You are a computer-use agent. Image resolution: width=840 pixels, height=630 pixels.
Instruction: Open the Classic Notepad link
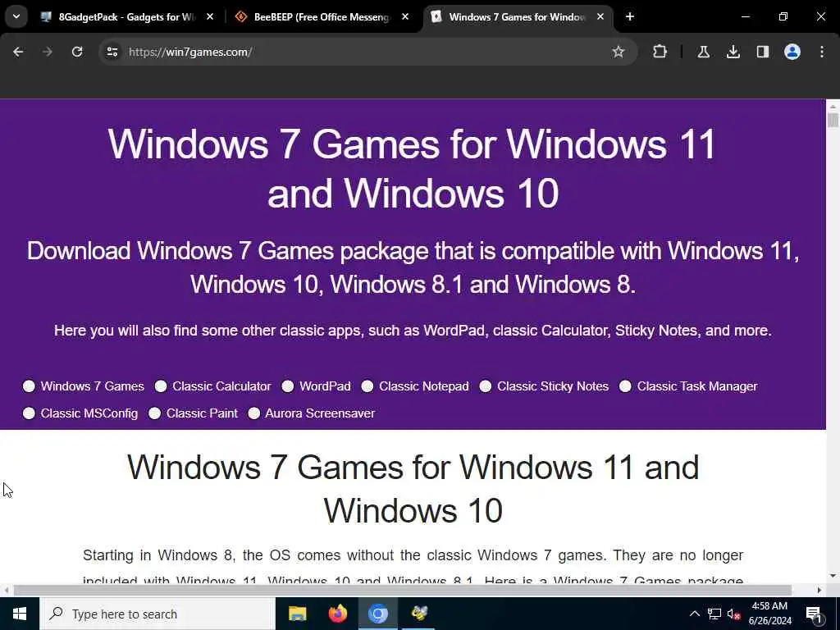pos(424,386)
